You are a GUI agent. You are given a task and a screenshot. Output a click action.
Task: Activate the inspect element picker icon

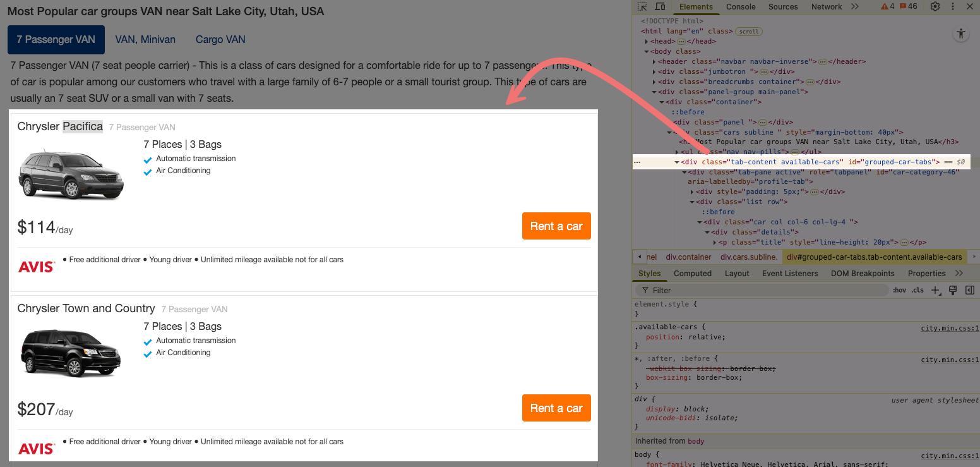pos(642,7)
